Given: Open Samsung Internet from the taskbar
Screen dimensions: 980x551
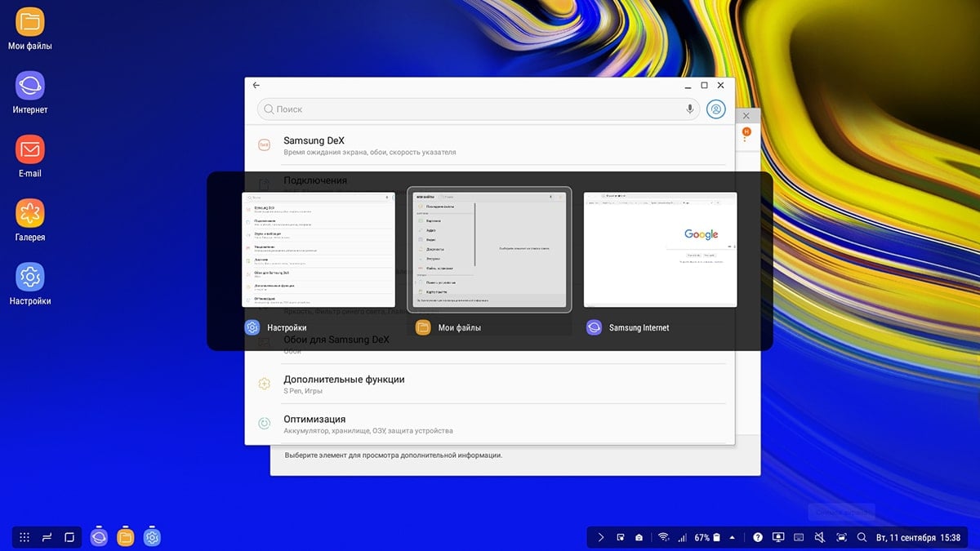Looking at the screenshot, I should point(99,537).
